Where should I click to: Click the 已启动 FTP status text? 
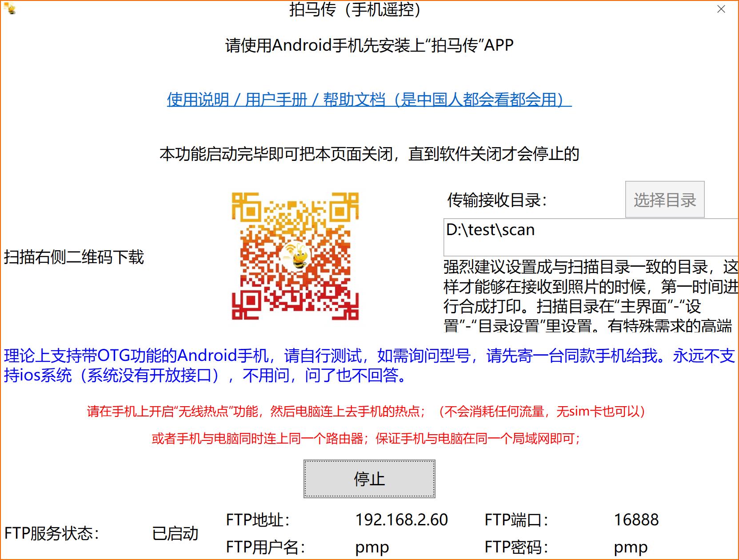[x=175, y=533]
